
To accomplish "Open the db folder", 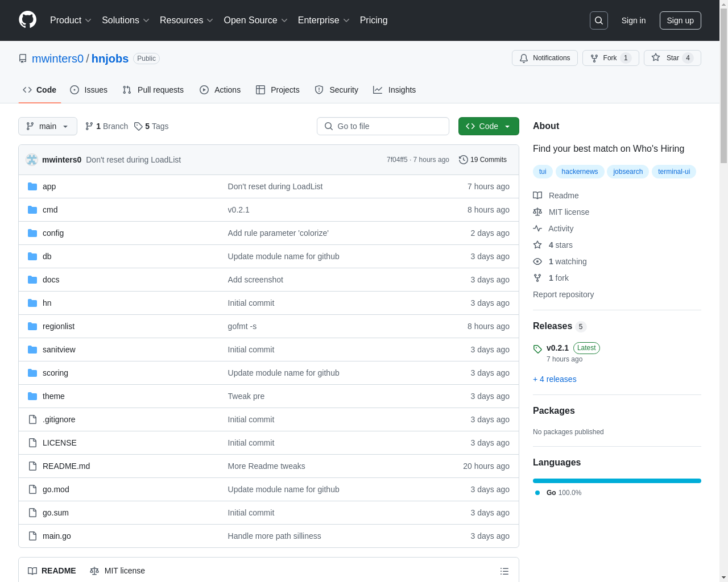I will 47,256.
